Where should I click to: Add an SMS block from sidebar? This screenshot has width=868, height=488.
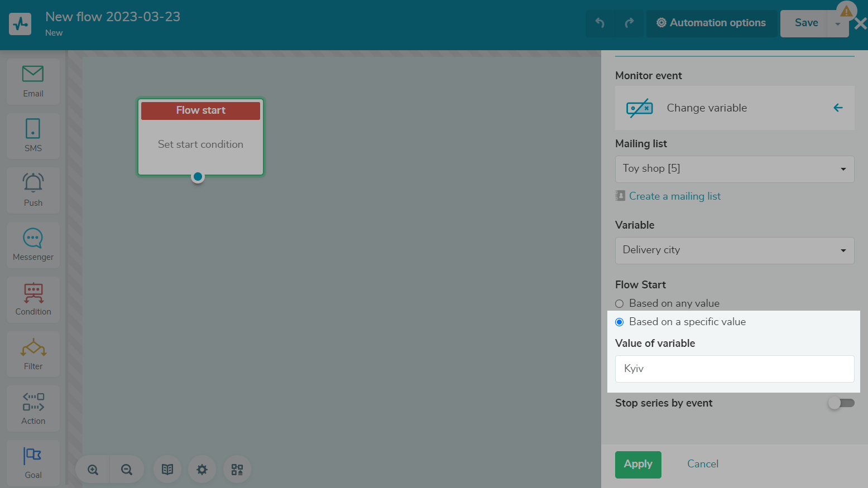coord(33,136)
